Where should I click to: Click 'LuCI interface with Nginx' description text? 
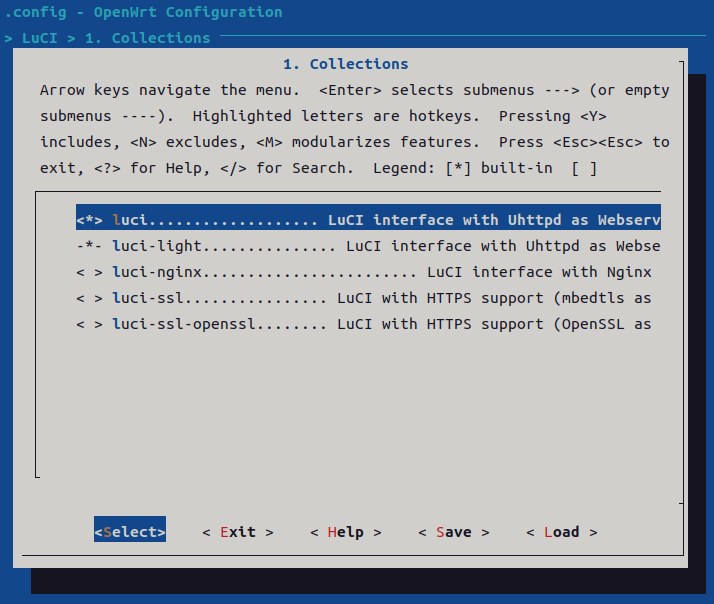539,272
